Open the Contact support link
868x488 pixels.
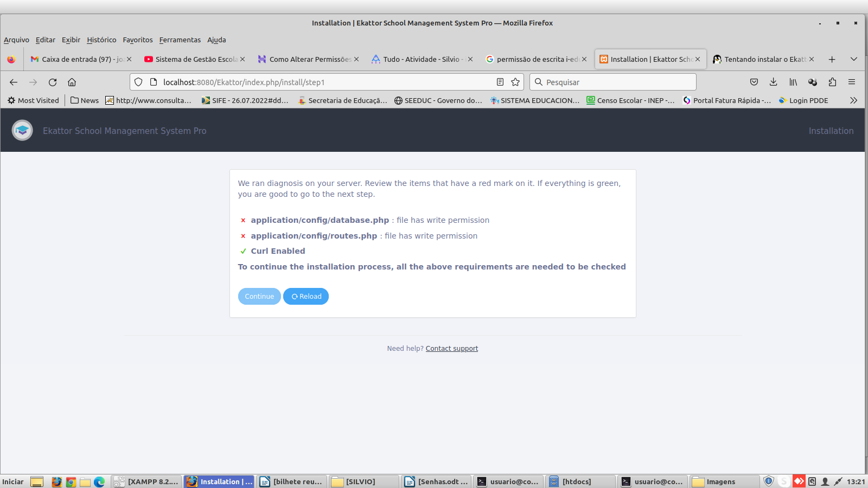452,349
